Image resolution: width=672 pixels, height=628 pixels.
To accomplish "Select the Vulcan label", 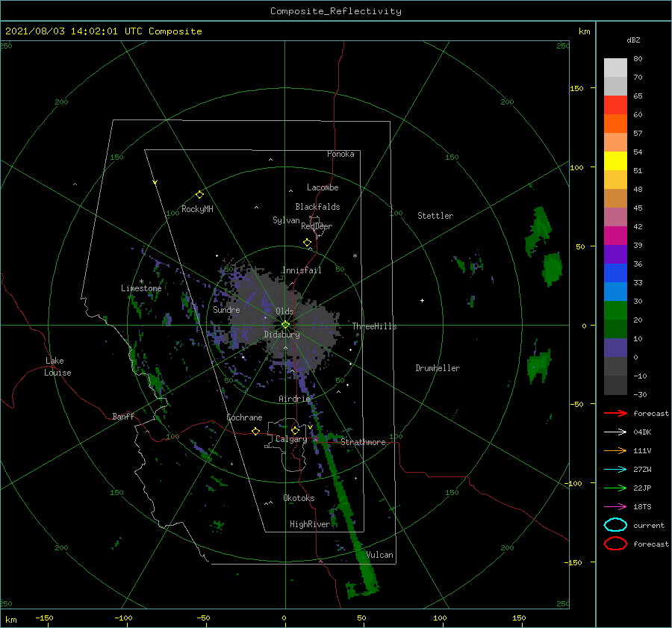I will click(x=380, y=555).
